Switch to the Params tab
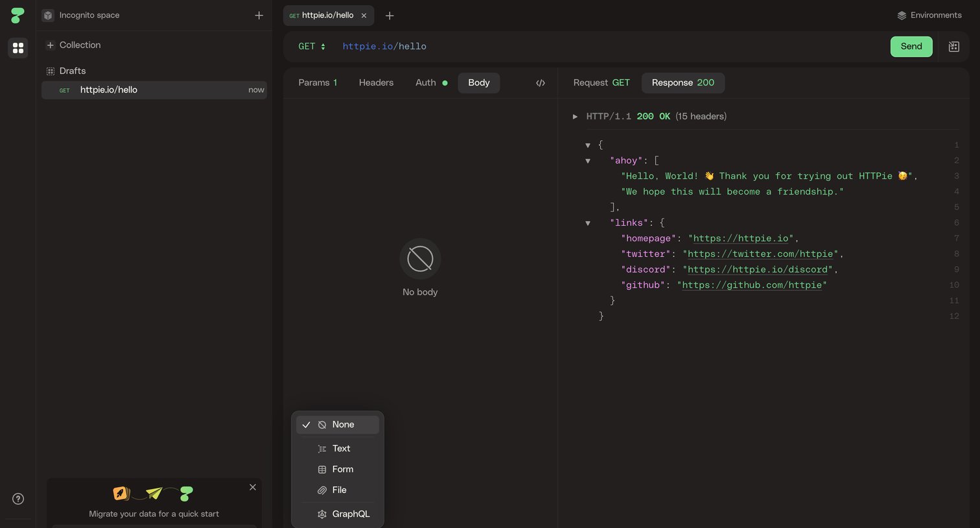Image resolution: width=980 pixels, height=528 pixels. (x=318, y=83)
